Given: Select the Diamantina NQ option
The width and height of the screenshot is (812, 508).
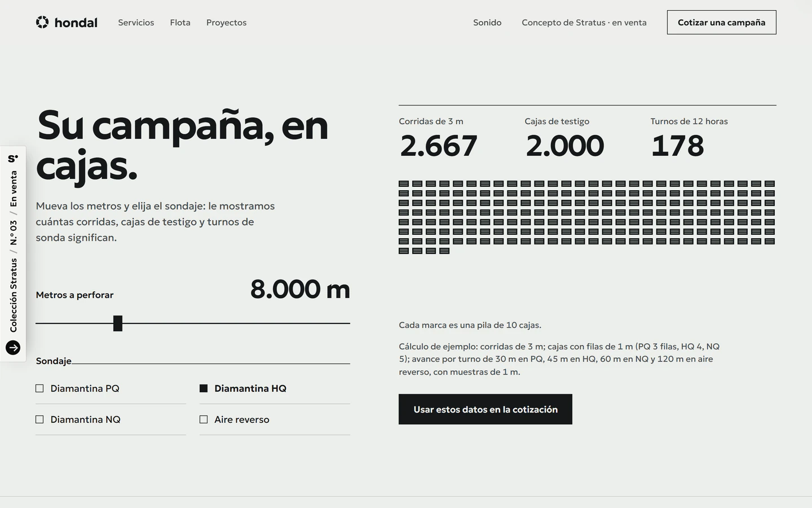Looking at the screenshot, I should [x=111, y=419].
